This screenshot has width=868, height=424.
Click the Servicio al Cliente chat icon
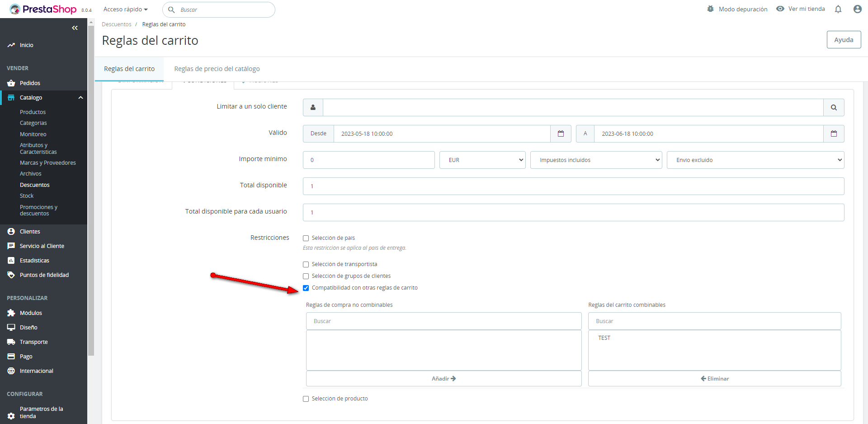click(11, 246)
